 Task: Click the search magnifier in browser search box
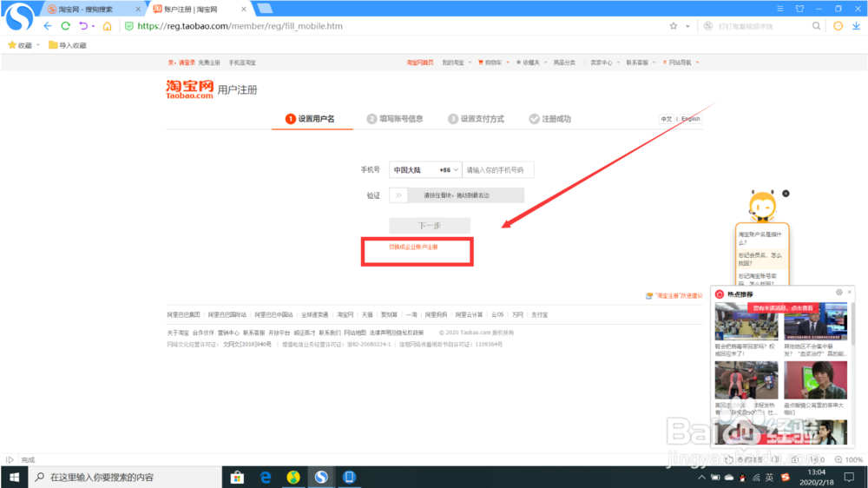click(816, 26)
